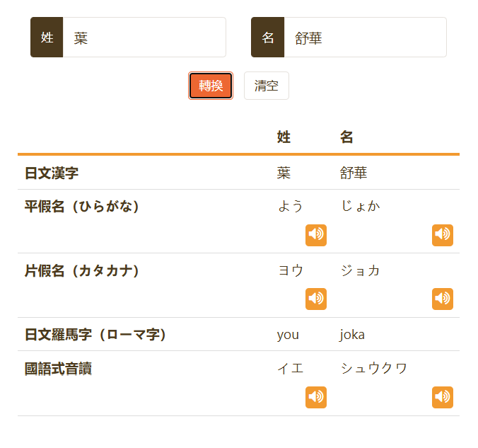Play hiragana audio for surname よう
Screen dimensions: 478x448
tap(316, 235)
